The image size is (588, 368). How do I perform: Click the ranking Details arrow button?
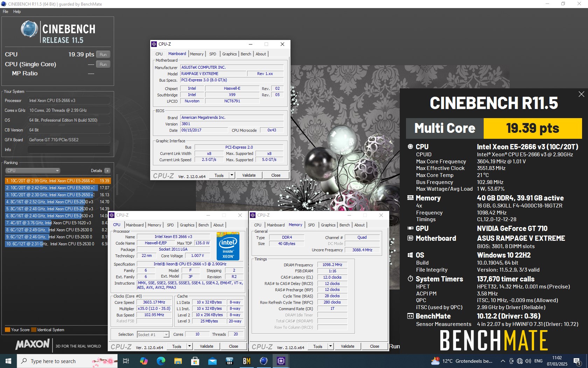click(x=107, y=171)
